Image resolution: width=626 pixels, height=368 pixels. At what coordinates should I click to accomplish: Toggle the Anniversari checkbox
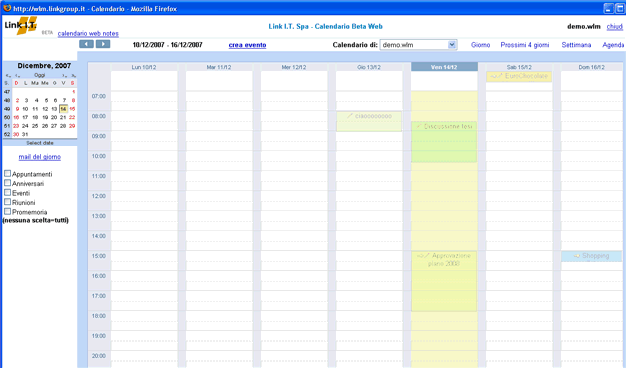pyautogui.click(x=7, y=183)
